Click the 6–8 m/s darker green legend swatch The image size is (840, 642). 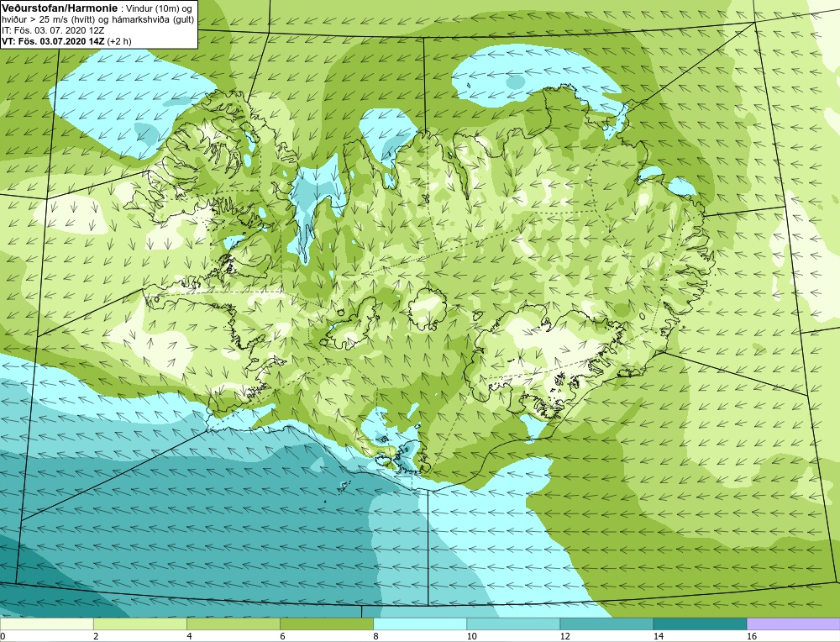click(x=326, y=624)
